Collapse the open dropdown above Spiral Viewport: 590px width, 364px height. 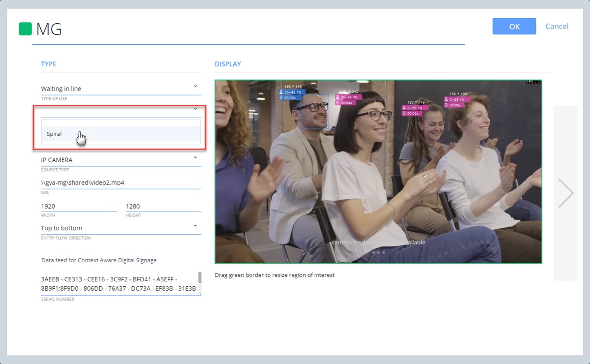point(195,109)
